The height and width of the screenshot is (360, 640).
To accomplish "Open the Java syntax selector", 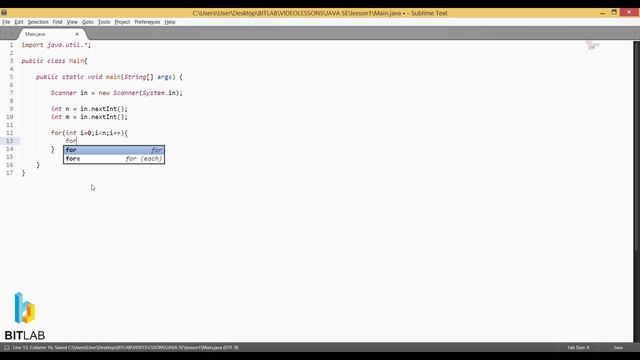I will click(618, 347).
